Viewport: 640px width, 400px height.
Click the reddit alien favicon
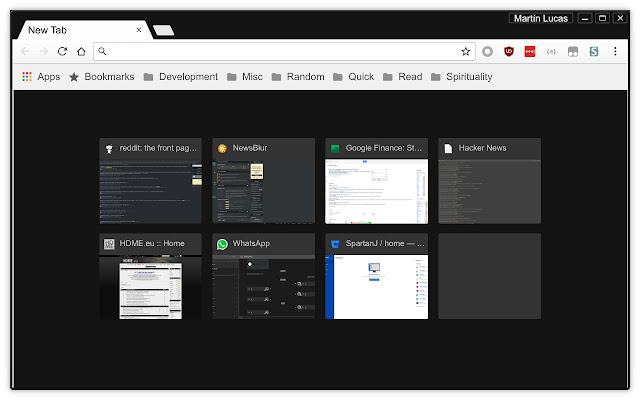point(109,149)
